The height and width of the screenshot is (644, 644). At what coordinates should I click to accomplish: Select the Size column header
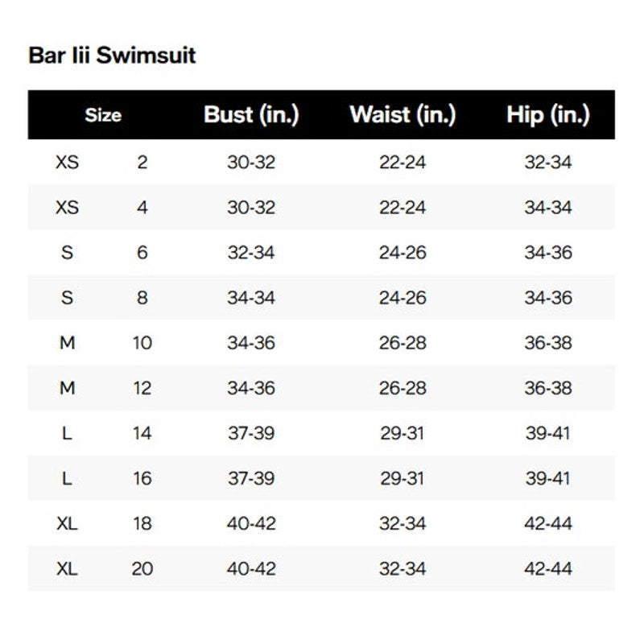[x=103, y=115]
